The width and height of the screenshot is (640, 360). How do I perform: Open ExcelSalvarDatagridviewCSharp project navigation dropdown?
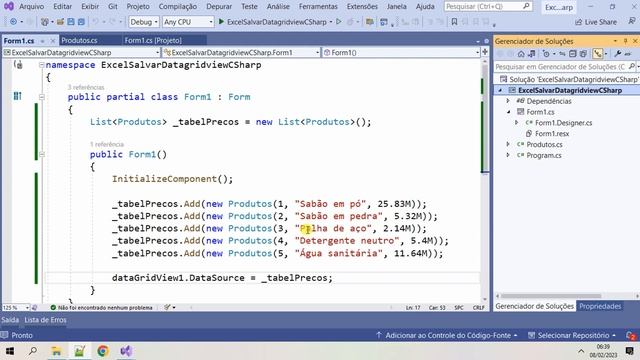pyautogui.click(x=81, y=53)
